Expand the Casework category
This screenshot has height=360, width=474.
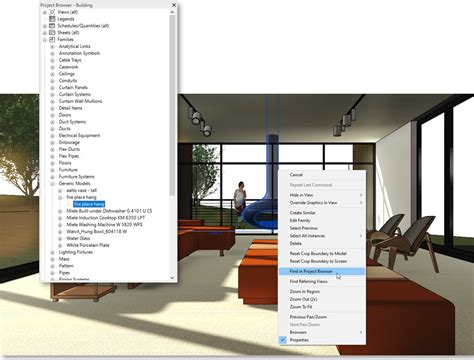(x=52, y=67)
